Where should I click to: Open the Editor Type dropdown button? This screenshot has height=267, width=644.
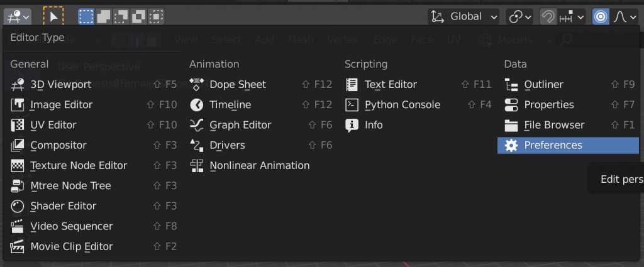click(x=18, y=17)
